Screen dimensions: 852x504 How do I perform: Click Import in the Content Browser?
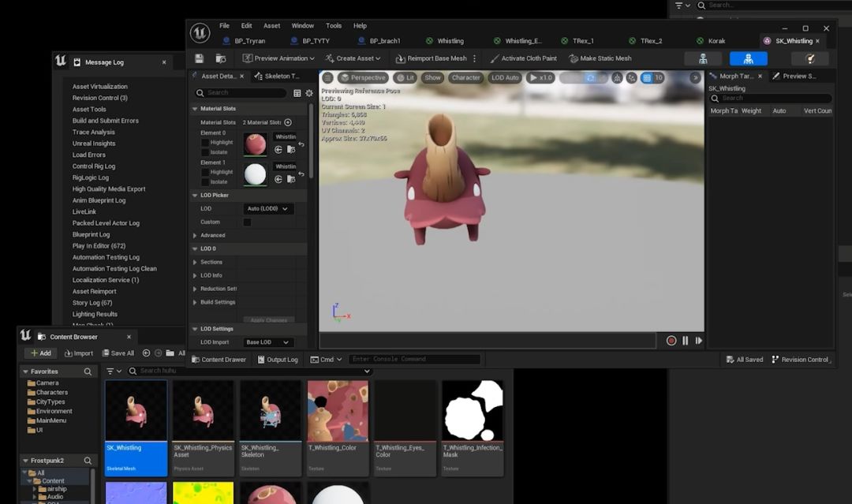pyautogui.click(x=79, y=353)
